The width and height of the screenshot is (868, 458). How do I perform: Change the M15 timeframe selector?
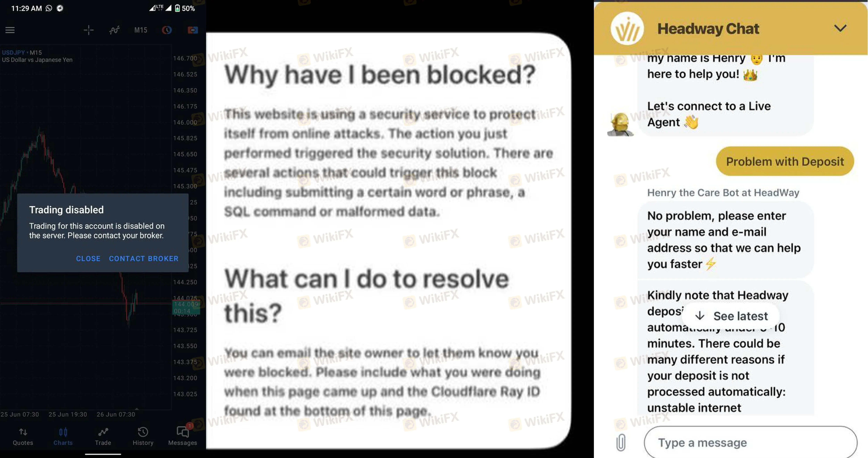coord(140,30)
